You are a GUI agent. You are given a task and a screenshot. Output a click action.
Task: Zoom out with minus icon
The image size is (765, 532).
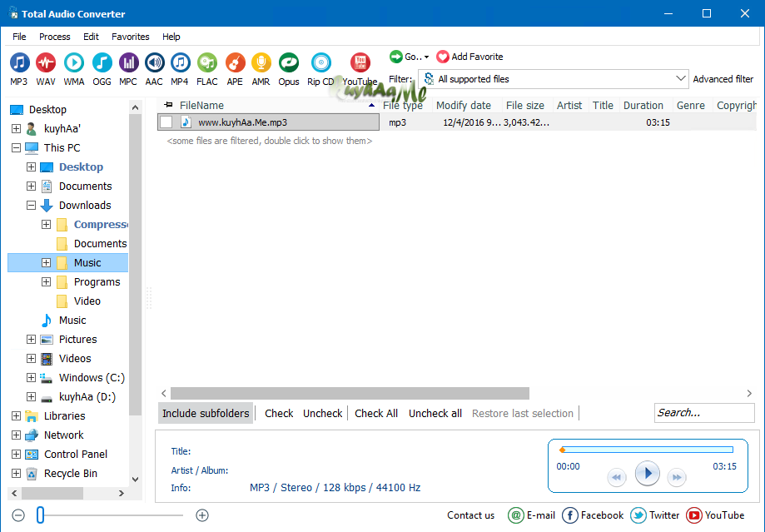[18, 515]
